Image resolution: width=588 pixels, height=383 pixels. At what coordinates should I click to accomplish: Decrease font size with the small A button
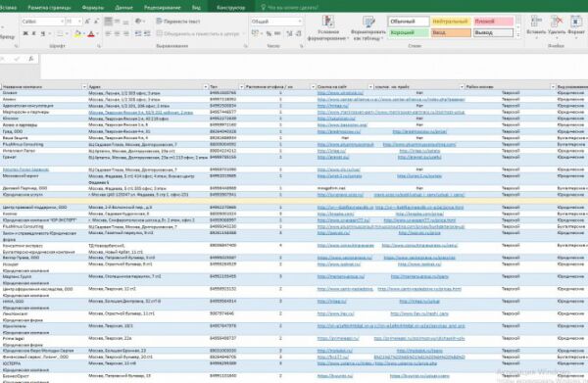point(96,22)
